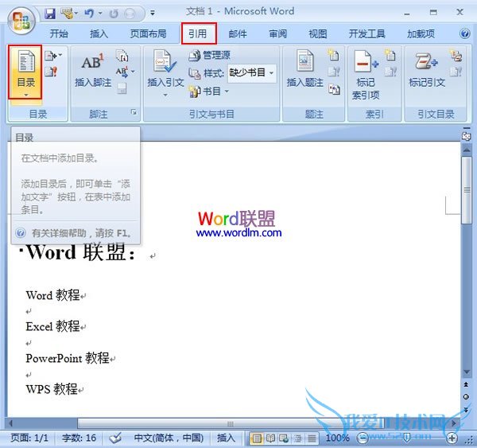Toggle the ruler icon above scrollbar
The width and height of the screenshot is (477, 448).
point(466,135)
